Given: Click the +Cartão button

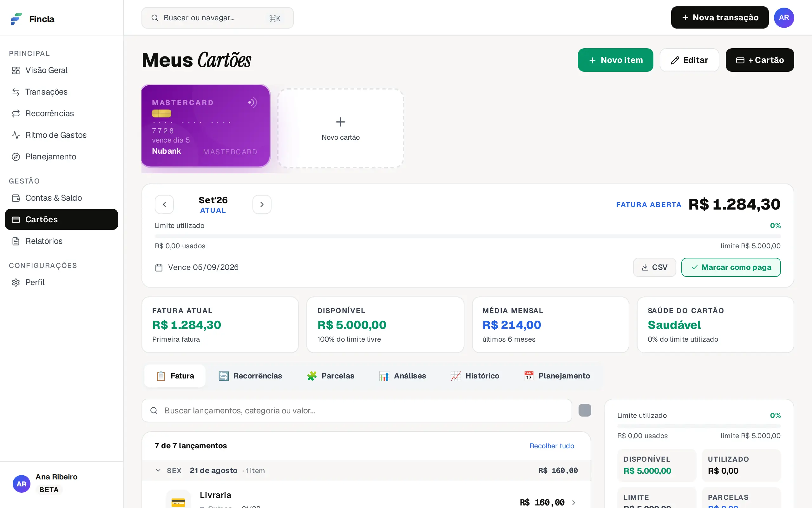Looking at the screenshot, I should 760,60.
